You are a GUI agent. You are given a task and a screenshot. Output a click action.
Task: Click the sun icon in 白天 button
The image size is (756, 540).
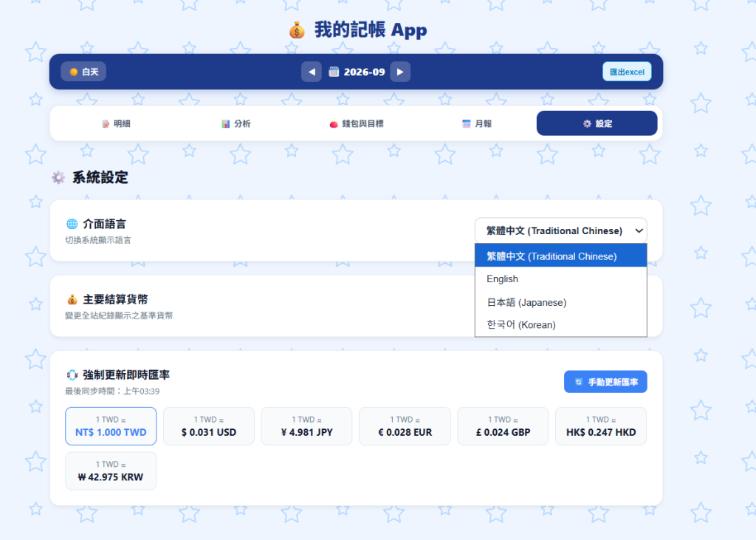[73, 72]
